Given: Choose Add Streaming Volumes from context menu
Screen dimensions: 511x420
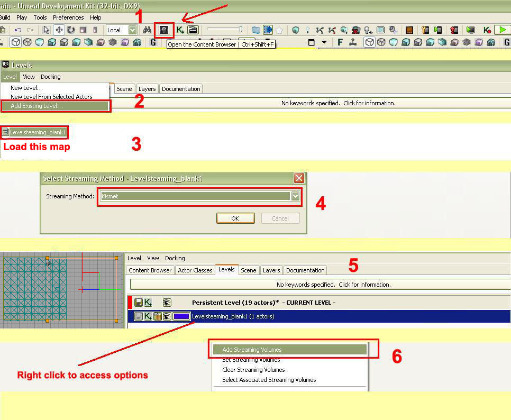Looking at the screenshot, I should pyautogui.click(x=290, y=350).
